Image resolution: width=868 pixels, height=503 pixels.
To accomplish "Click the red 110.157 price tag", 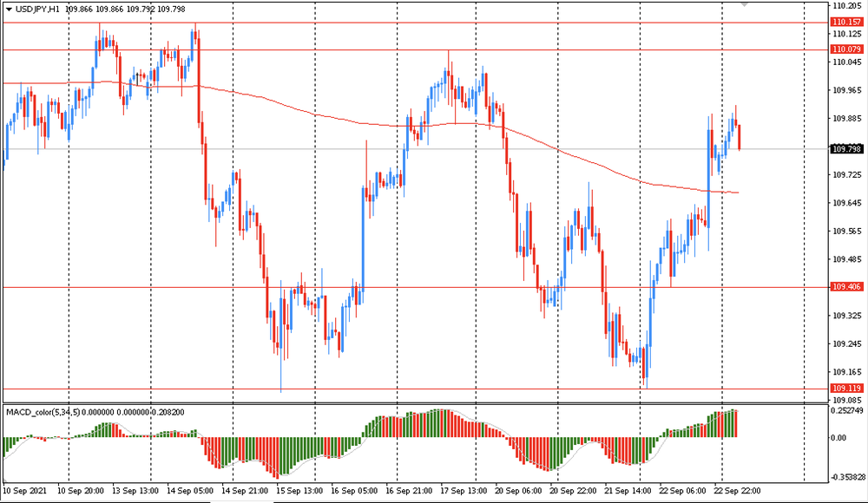I will 846,23.
